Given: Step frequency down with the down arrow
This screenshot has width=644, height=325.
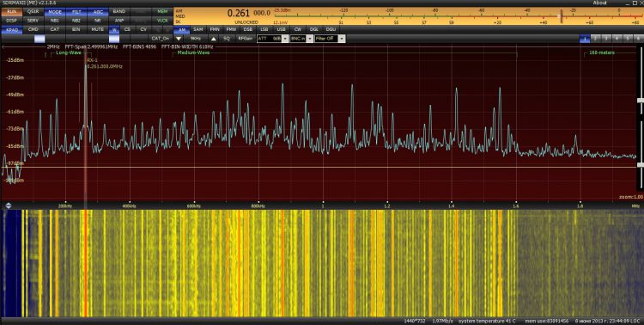Looking at the screenshot, I should [x=179, y=39].
